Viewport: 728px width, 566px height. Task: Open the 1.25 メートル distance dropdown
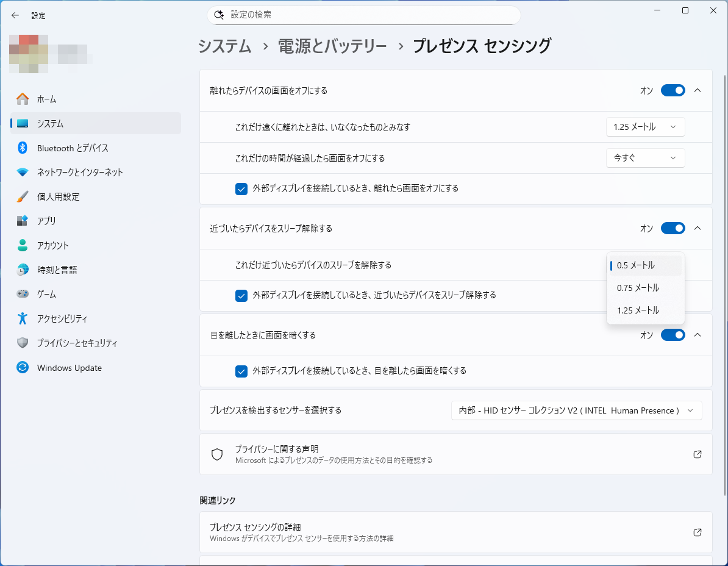click(x=645, y=127)
